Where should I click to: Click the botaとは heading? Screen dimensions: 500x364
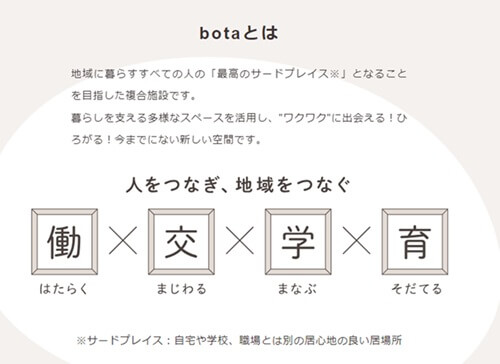[x=239, y=33]
